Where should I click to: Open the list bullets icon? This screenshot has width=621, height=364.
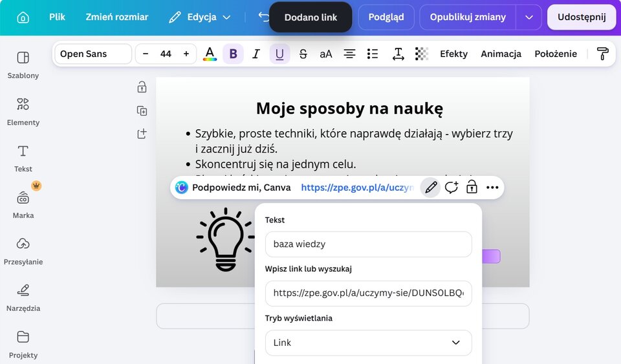[373, 54]
